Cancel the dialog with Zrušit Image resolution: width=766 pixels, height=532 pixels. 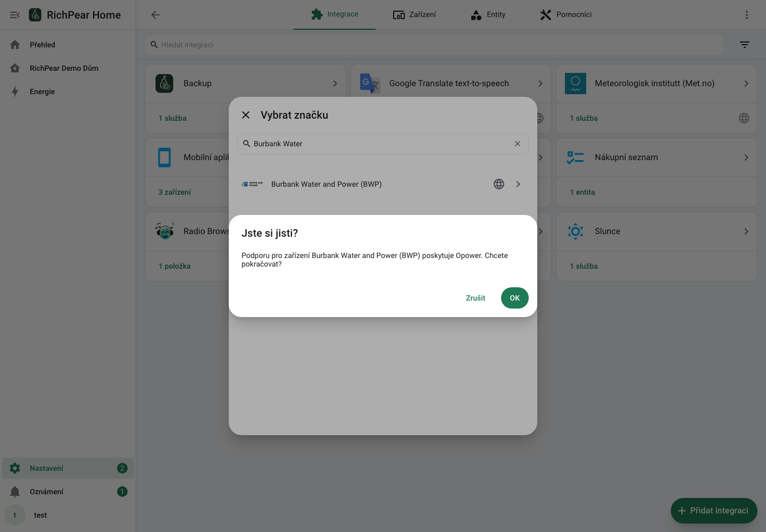click(x=476, y=298)
